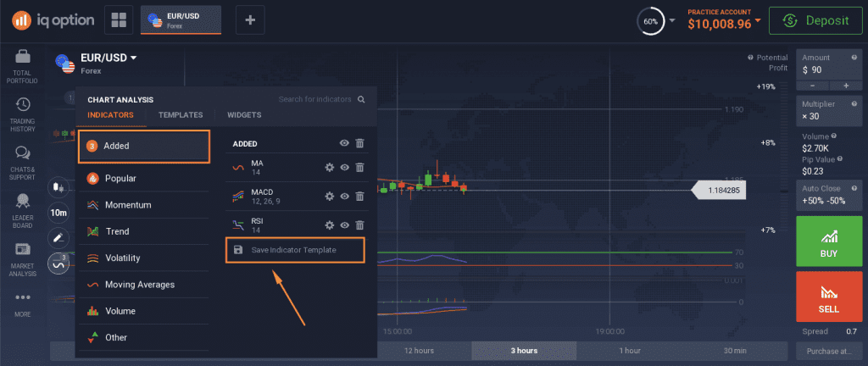Open Auto Close +50% -50% settings
This screenshot has height=366, width=868.
[829, 195]
